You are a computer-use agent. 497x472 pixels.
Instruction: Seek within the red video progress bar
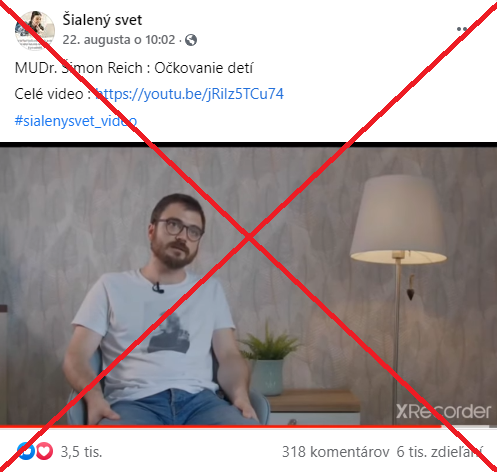(221, 426)
